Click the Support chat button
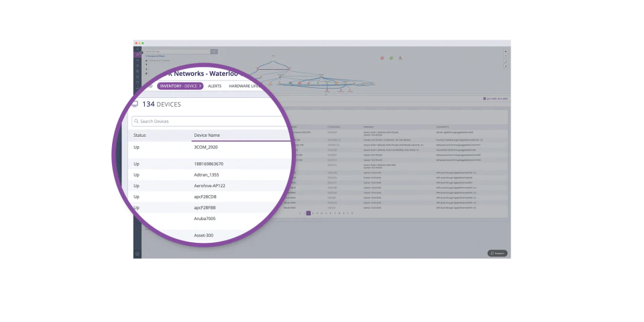This screenshot has width=644, height=322. [497, 253]
